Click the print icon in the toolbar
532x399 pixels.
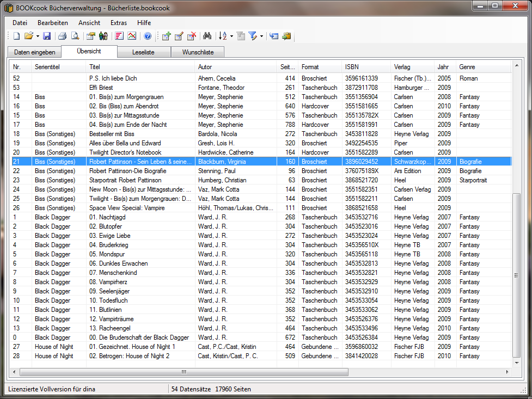coord(63,36)
